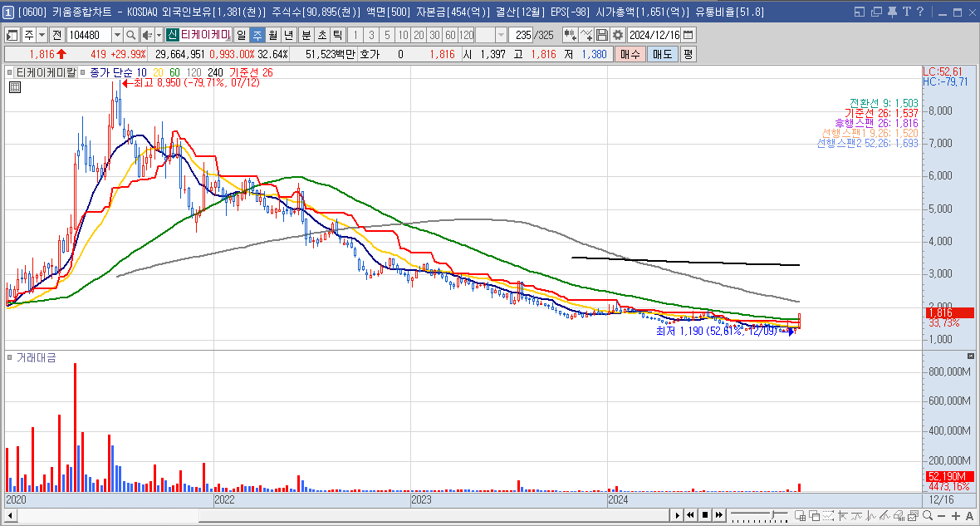Viewport: 980px width, 526px height.
Task: Click the 104480 stock code input field
Action: point(89,35)
